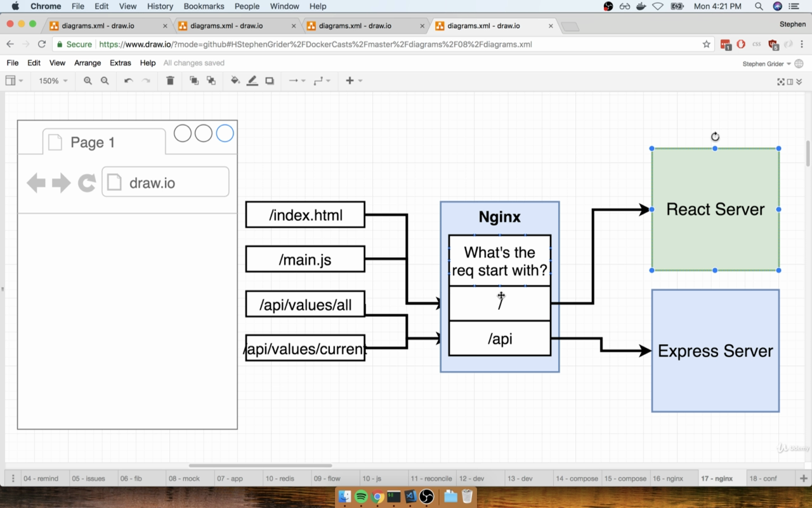Click the Redo arrow icon
The height and width of the screenshot is (508, 812).
(146, 81)
